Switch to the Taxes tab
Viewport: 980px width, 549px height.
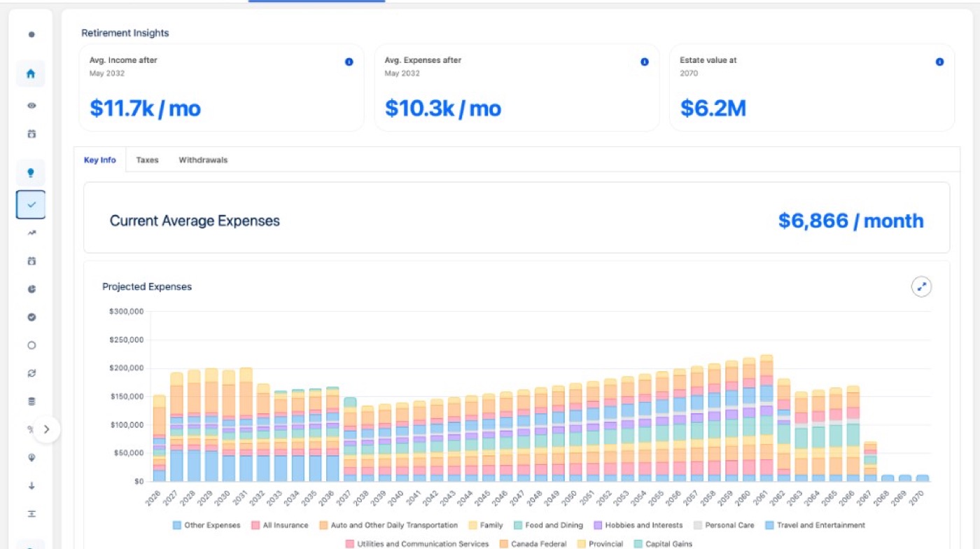(147, 160)
